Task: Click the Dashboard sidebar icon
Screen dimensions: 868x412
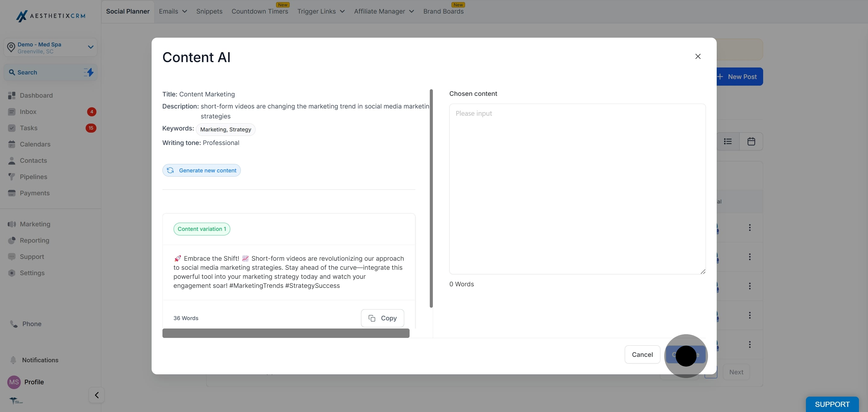Action: pyautogui.click(x=12, y=96)
